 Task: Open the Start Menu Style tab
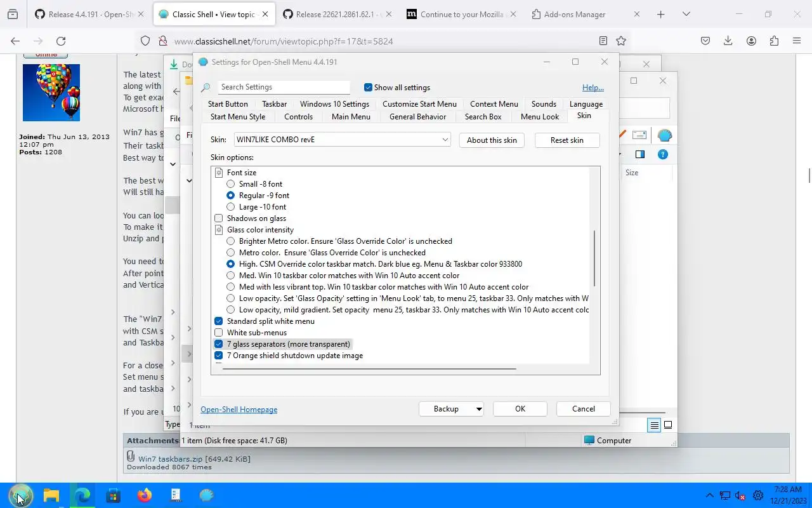click(x=238, y=117)
